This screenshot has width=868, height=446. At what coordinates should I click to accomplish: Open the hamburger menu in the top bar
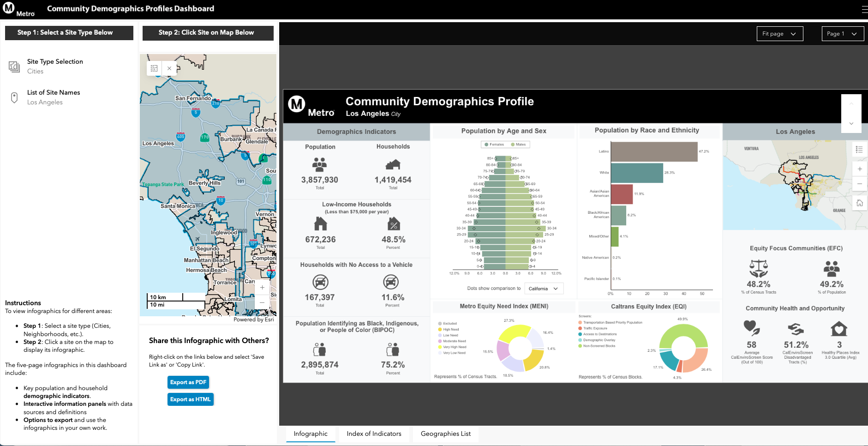pos(864,9)
